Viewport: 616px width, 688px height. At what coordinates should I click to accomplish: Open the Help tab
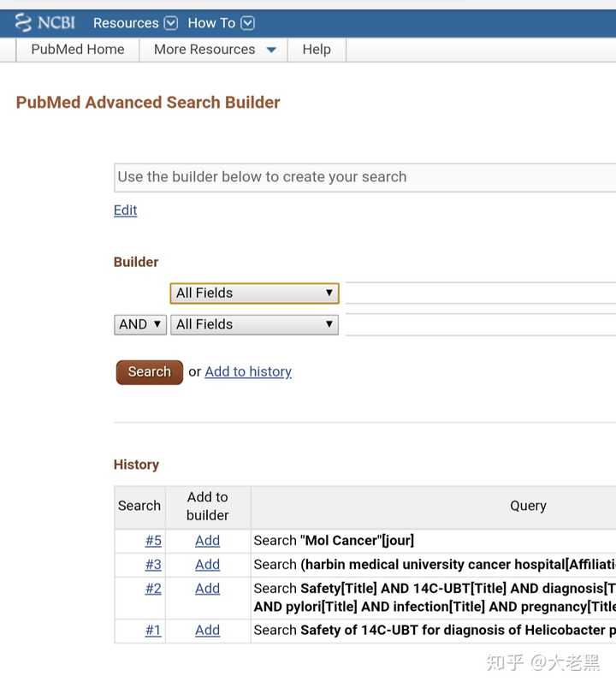click(317, 49)
